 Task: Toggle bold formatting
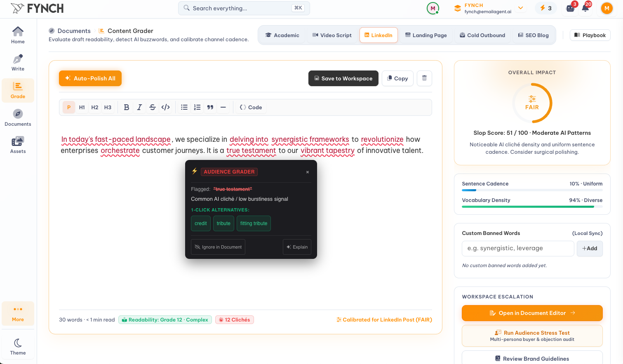(x=127, y=107)
